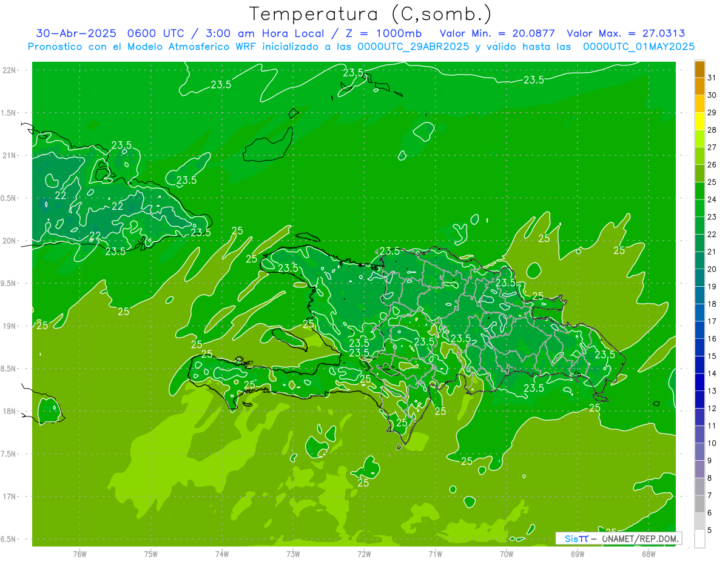The height and width of the screenshot is (562, 728).
Task: Click the '73W' longitude axis label
Action: coord(293,554)
